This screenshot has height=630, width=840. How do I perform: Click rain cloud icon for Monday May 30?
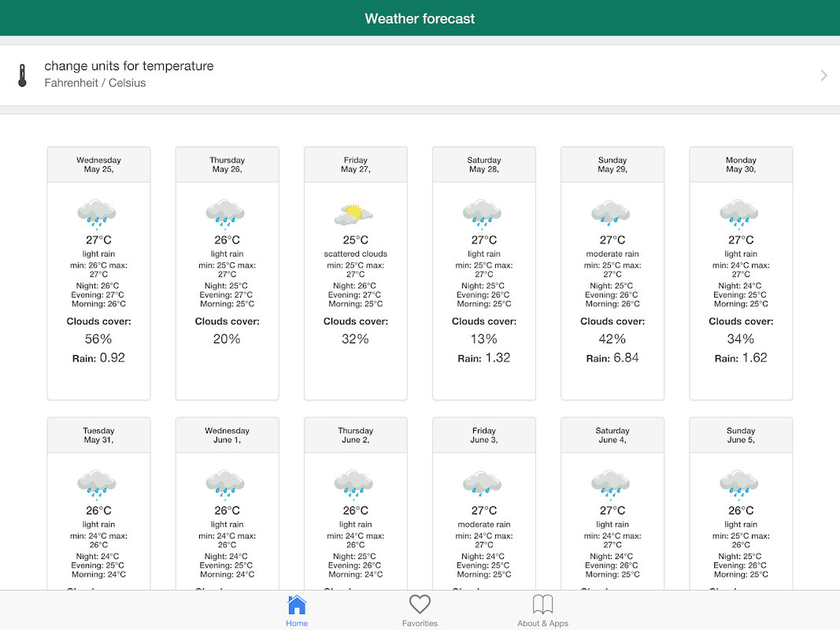(739, 214)
